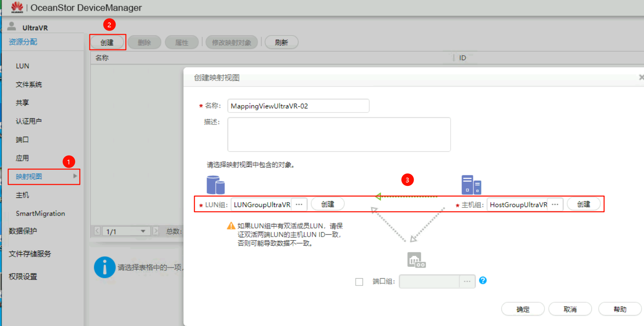The height and width of the screenshot is (326, 644).
Task: Expand the 映射视图 submenu arrow
Action: [75, 176]
